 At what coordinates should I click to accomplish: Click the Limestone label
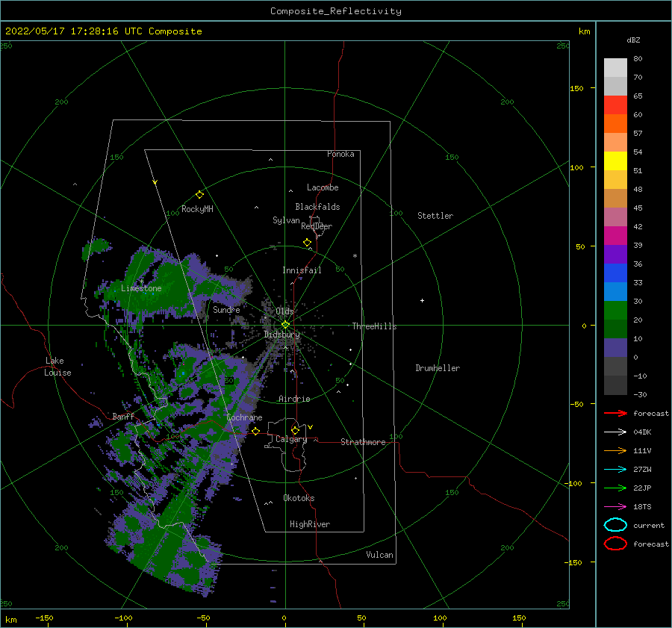pos(141,288)
